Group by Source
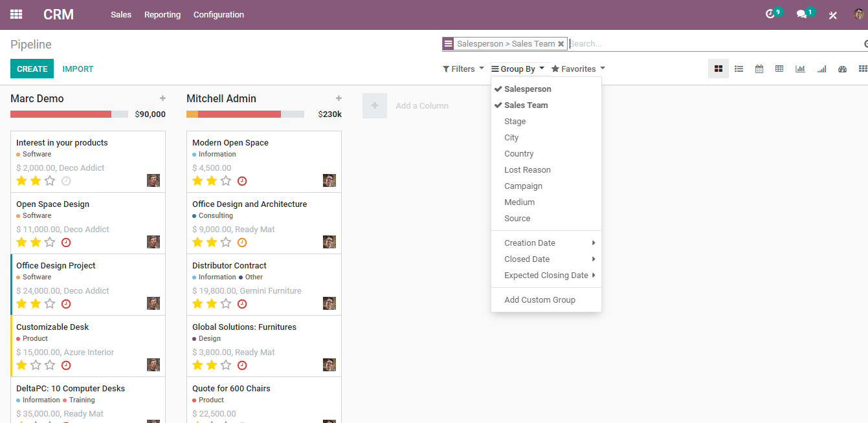The height and width of the screenshot is (423, 868). (546, 219)
